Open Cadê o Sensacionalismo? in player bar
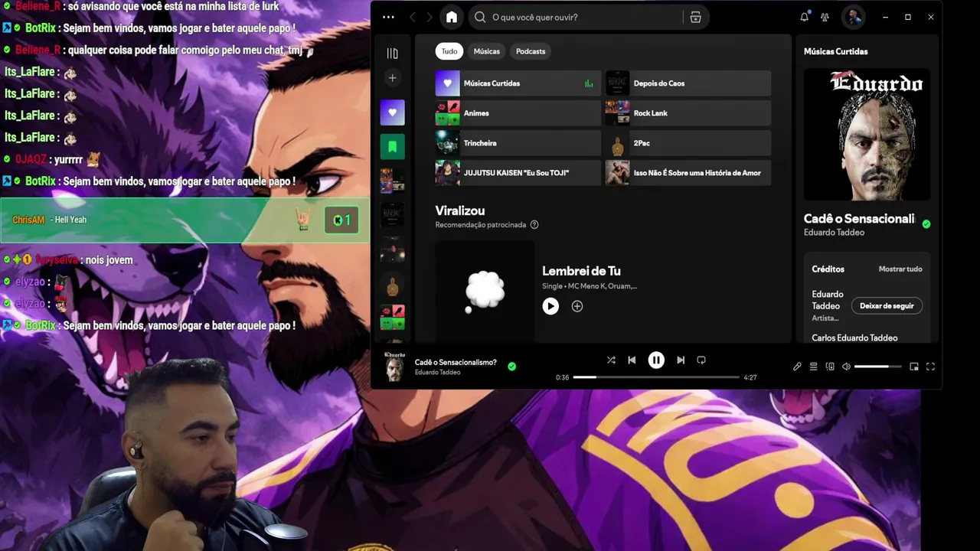The width and height of the screenshot is (980, 551). coord(456,363)
